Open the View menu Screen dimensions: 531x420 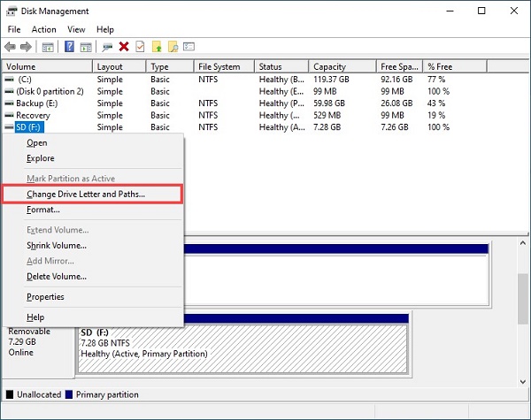click(76, 29)
